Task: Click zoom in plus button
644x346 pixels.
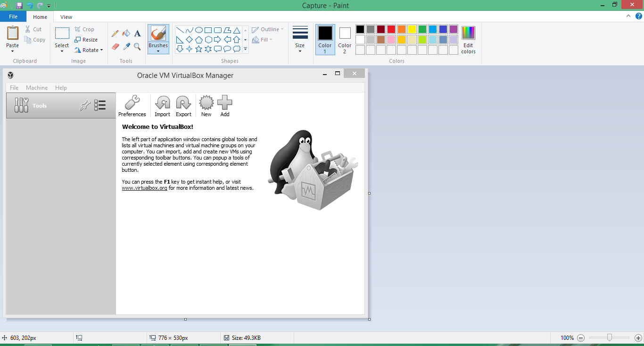Action: click(638, 338)
